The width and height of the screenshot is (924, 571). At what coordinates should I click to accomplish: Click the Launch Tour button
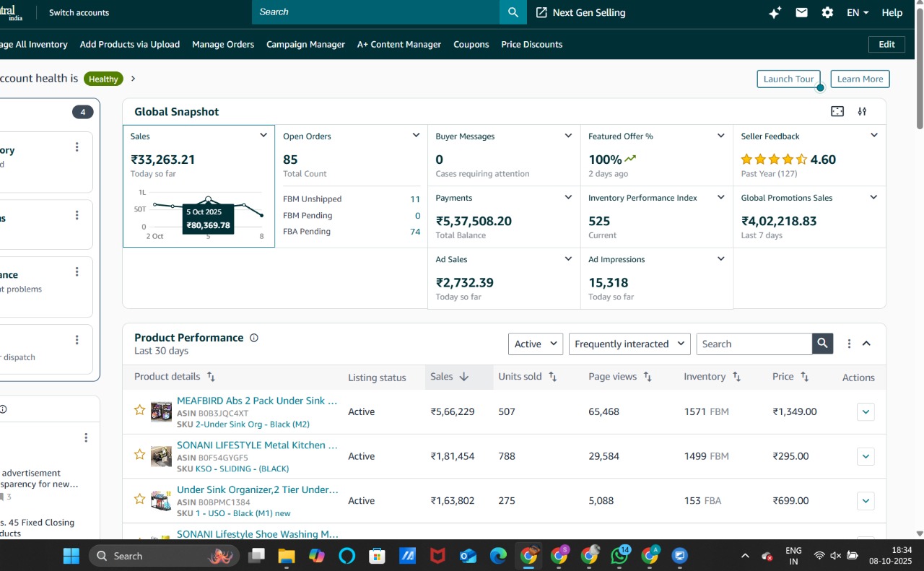pyautogui.click(x=788, y=79)
